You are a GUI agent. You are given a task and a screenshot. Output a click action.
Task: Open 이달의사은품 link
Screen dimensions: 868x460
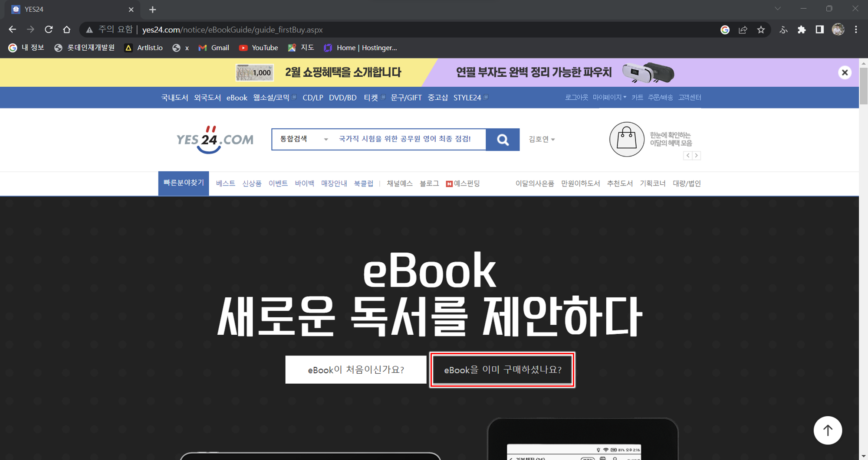[535, 183]
